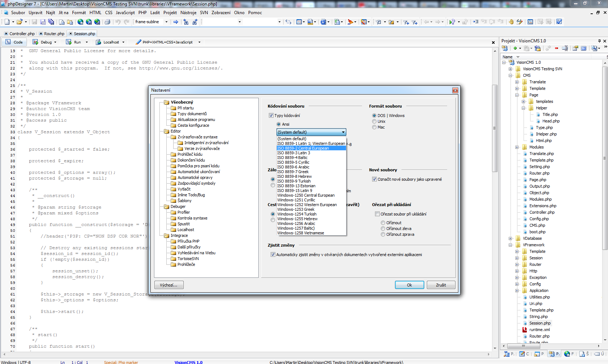The image size is (608, 364).
Task: Select the Unix file format radio button
Action: pyautogui.click(x=374, y=121)
